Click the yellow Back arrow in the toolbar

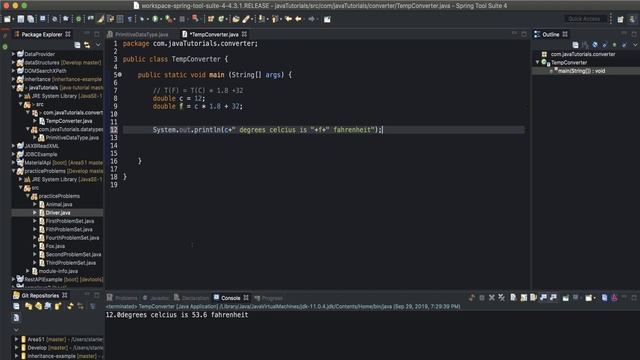coord(298,19)
